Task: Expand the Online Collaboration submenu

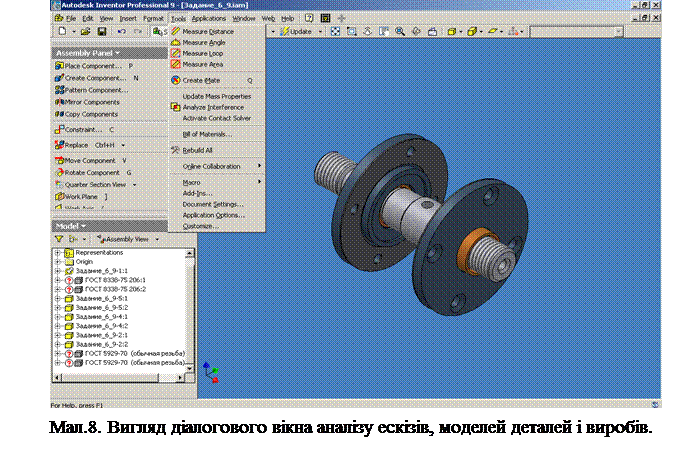Action: pos(217,166)
